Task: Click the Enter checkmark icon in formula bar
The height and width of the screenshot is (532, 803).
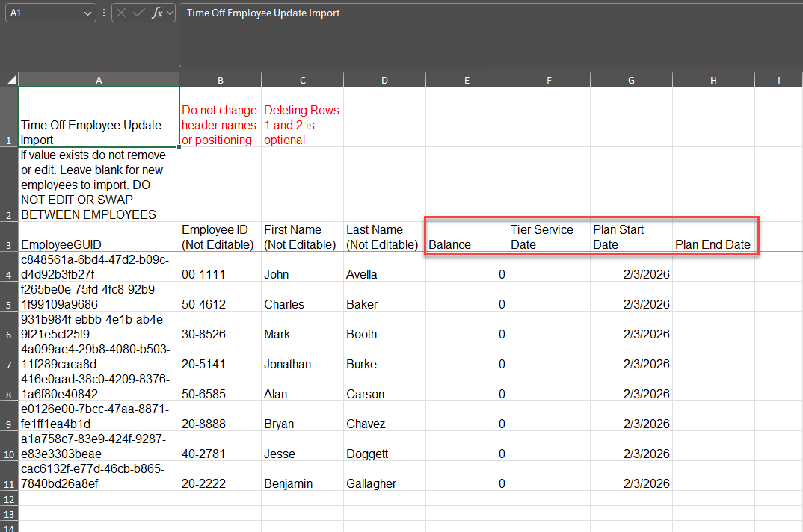Action: click(x=138, y=13)
